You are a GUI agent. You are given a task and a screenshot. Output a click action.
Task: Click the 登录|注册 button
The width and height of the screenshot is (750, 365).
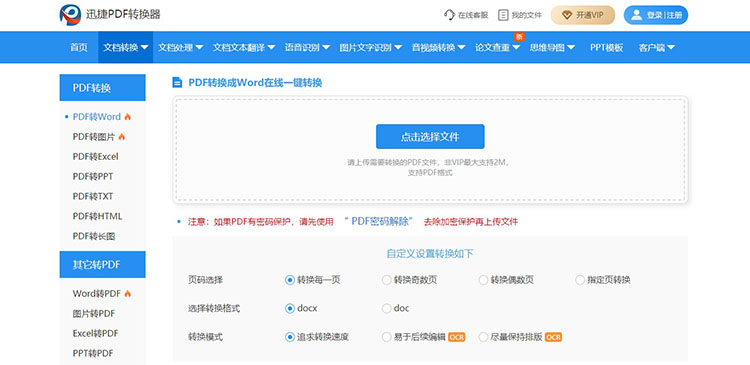click(x=656, y=15)
